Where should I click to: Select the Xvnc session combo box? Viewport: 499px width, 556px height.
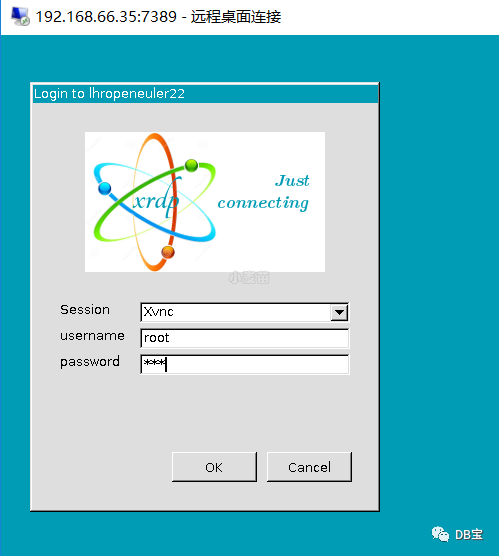click(245, 312)
